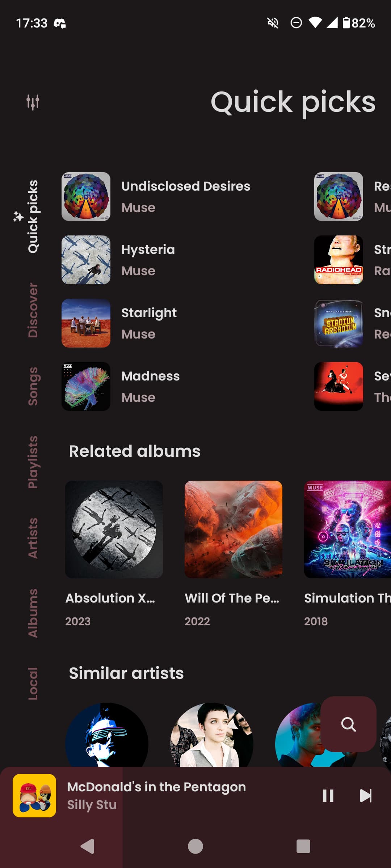This screenshot has width=391, height=868.
Task: Pause the currently playing song
Action: coord(328,796)
